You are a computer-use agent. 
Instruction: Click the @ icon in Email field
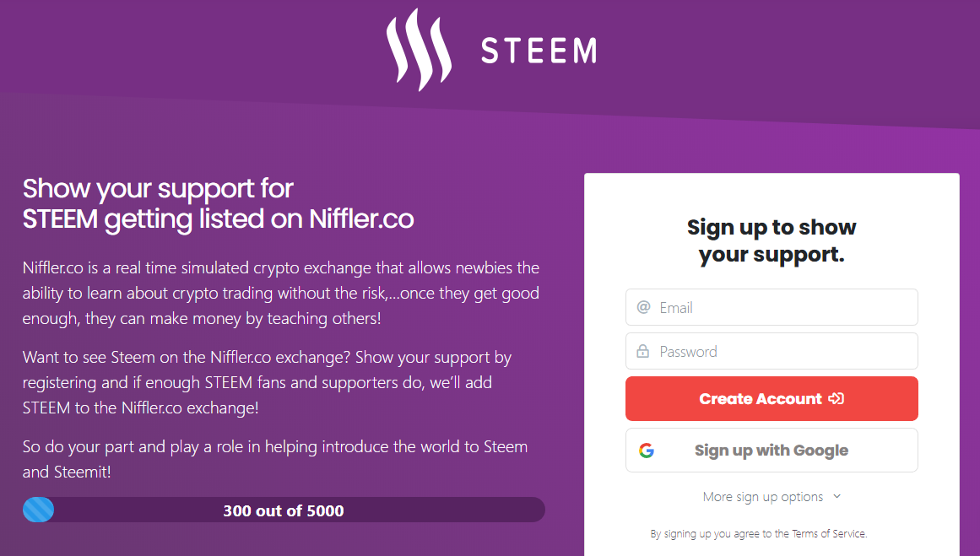643,307
